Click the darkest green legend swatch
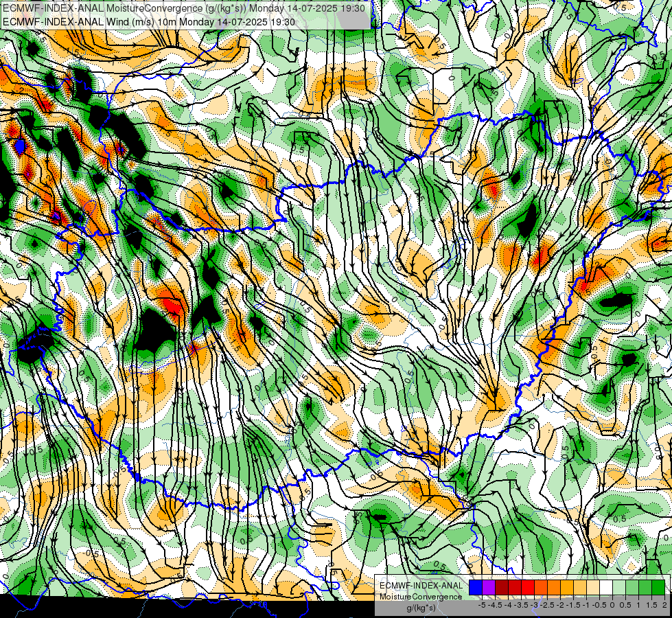672x618 pixels. click(x=658, y=588)
